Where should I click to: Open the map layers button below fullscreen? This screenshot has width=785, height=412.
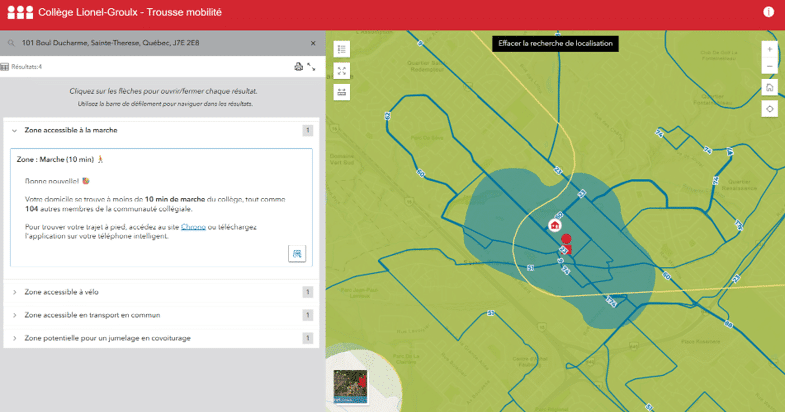[x=342, y=92]
